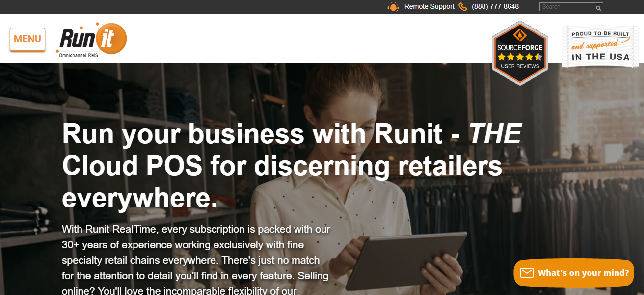Click inside the Search input field
Image resolution: width=644 pixels, height=295 pixels.
coord(567,6)
